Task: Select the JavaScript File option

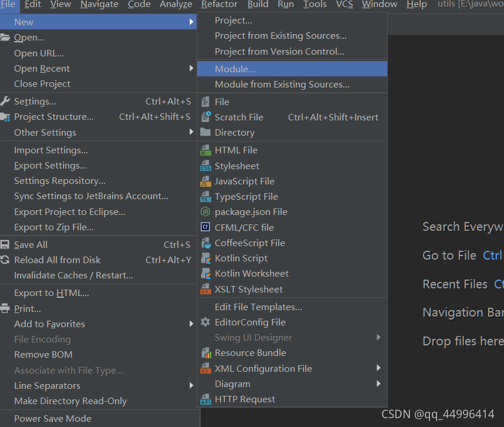Action: click(244, 181)
